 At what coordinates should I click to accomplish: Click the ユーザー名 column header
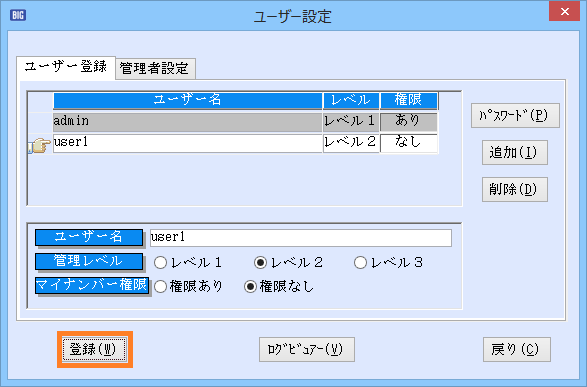tap(187, 101)
